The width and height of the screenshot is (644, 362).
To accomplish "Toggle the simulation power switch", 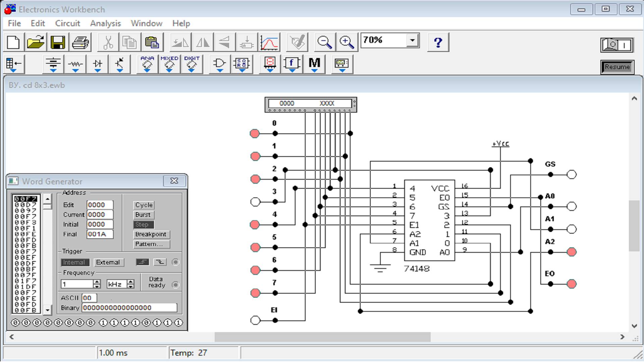I will click(x=617, y=45).
